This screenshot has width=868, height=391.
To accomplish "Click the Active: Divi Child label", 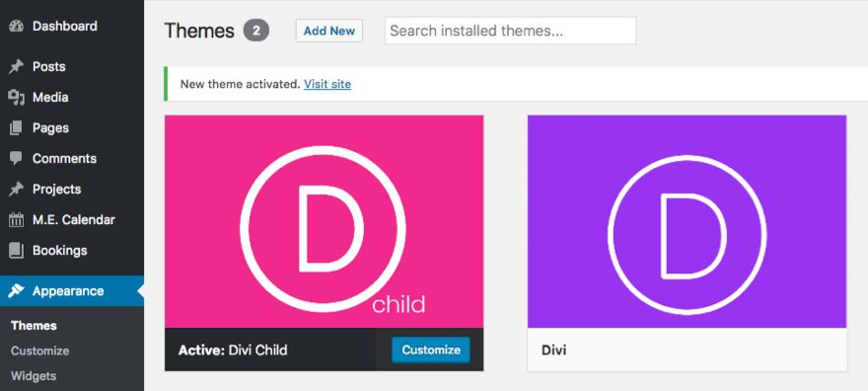I will click(233, 350).
